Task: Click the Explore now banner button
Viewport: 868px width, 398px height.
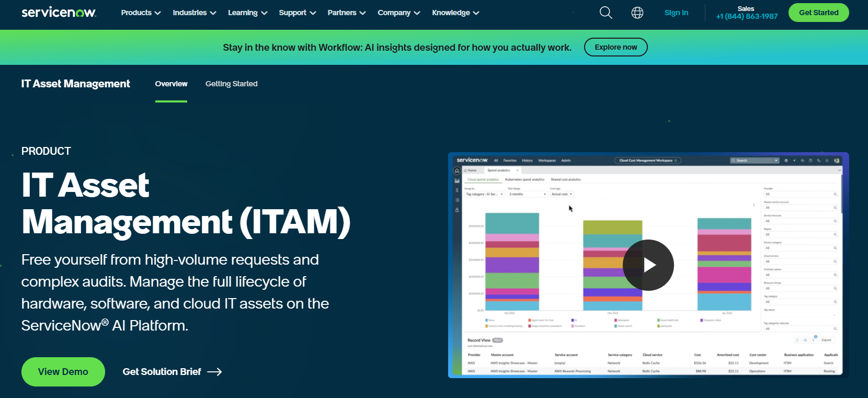Action: [x=615, y=47]
